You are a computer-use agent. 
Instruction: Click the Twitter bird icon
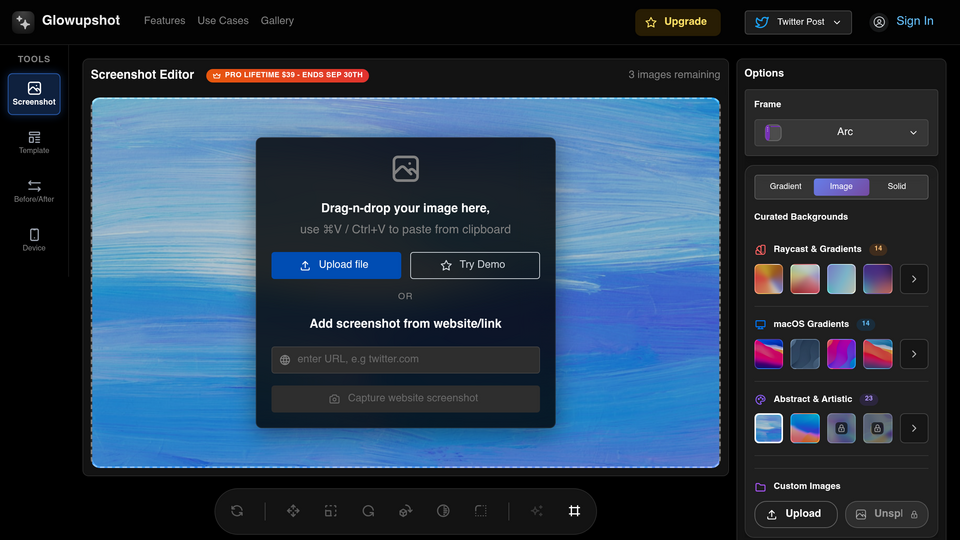(762, 22)
